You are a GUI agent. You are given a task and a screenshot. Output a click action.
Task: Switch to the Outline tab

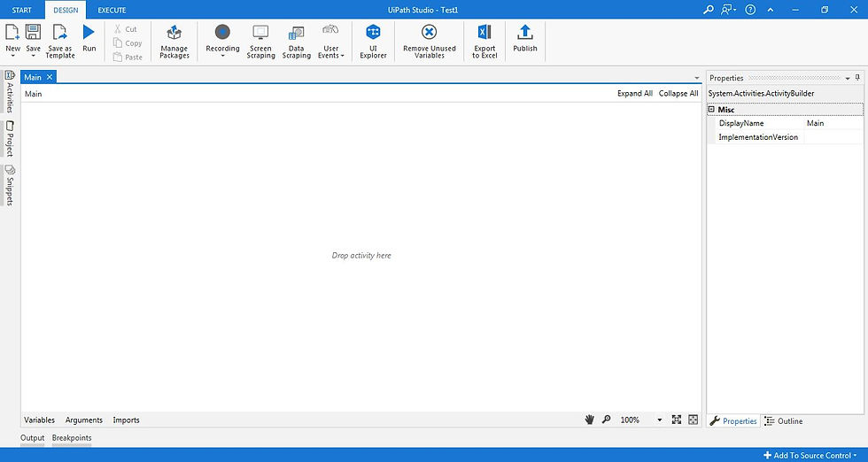(784, 421)
